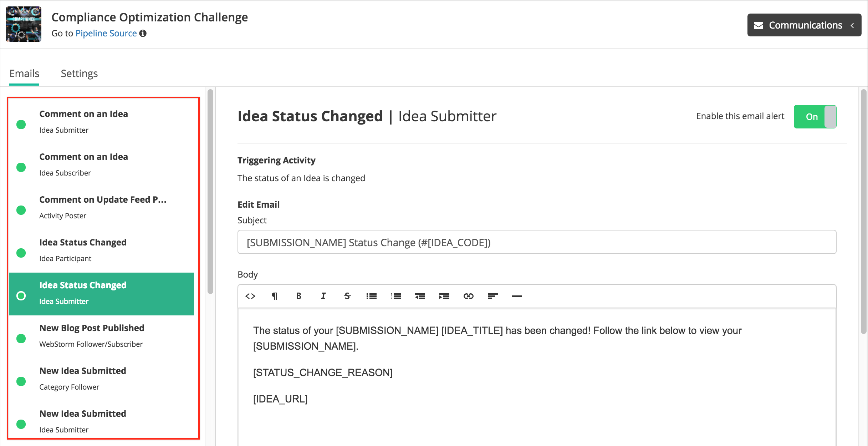Switch to the Settings tab

[79, 74]
